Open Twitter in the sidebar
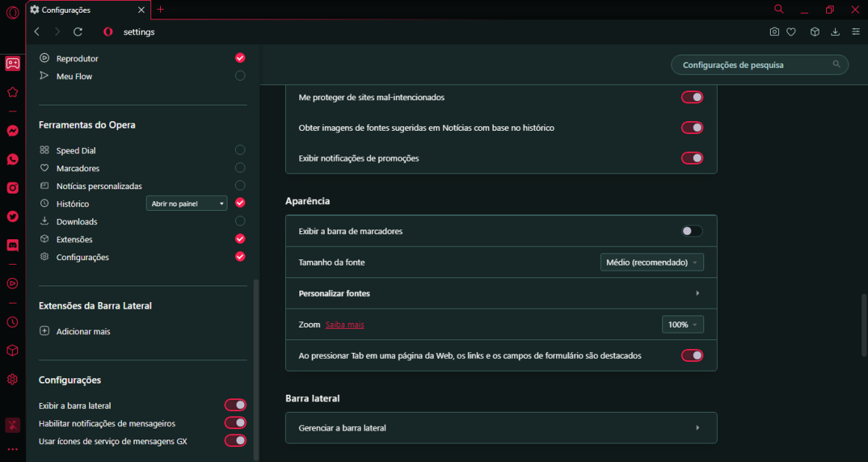 point(13,216)
